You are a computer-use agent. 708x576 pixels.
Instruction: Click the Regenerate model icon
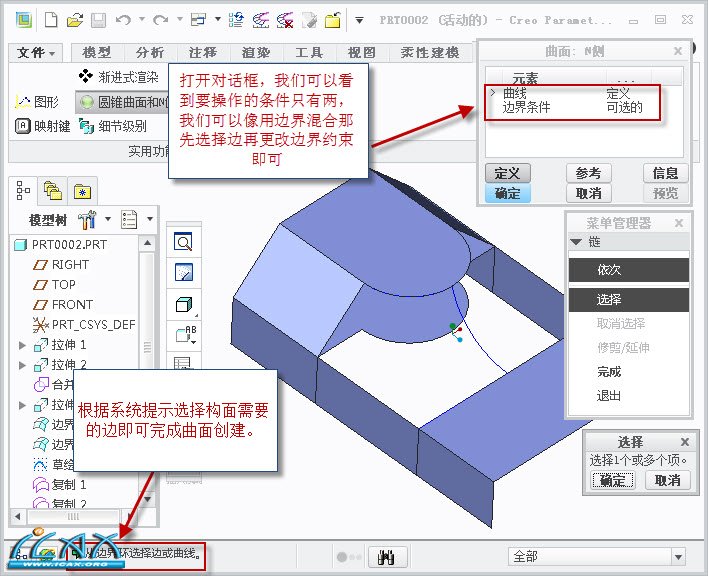236,20
